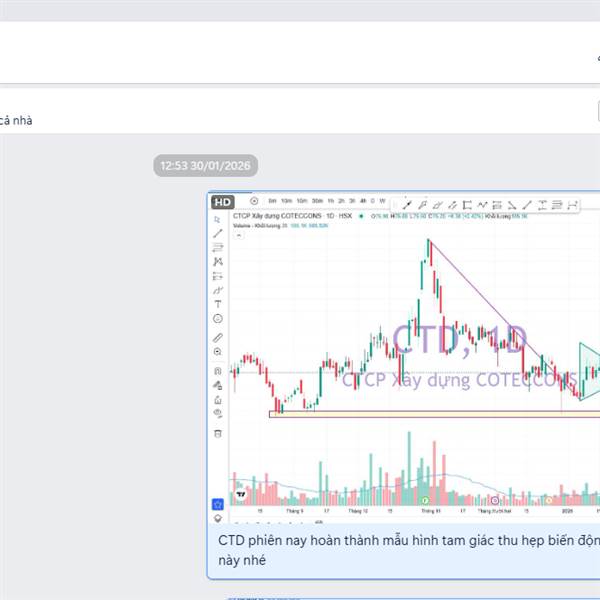Click the TradingView logo on chart

[241, 494]
